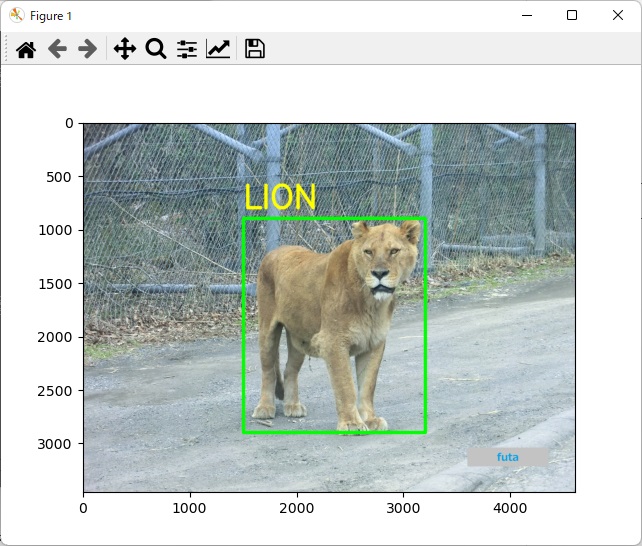
Task: Click the Figure 1 title text
Action: [x=50, y=16]
